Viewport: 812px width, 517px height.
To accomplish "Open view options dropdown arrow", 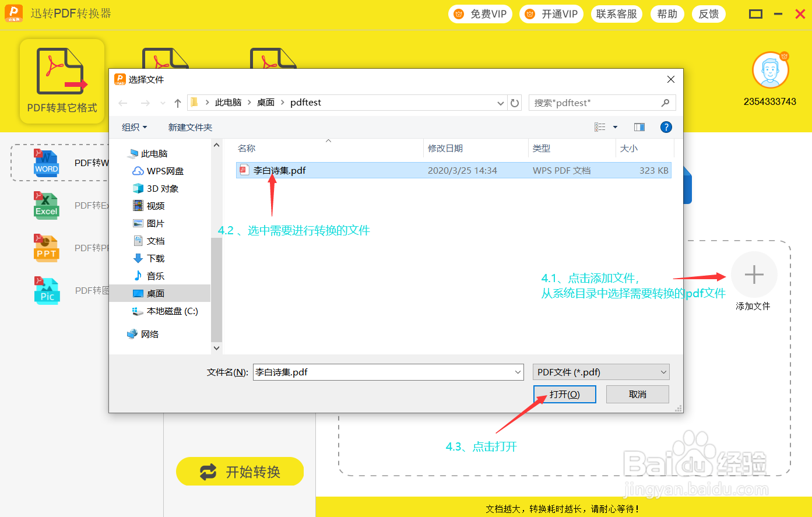I will click(615, 127).
